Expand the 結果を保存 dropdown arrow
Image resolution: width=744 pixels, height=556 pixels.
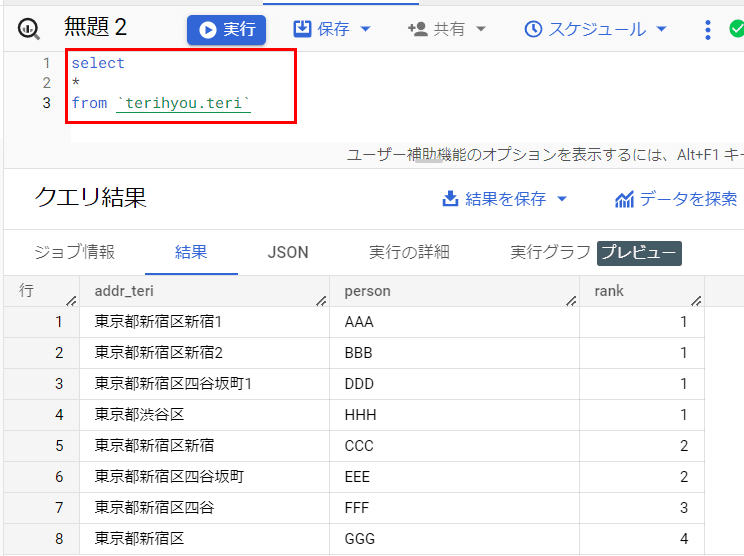point(562,199)
